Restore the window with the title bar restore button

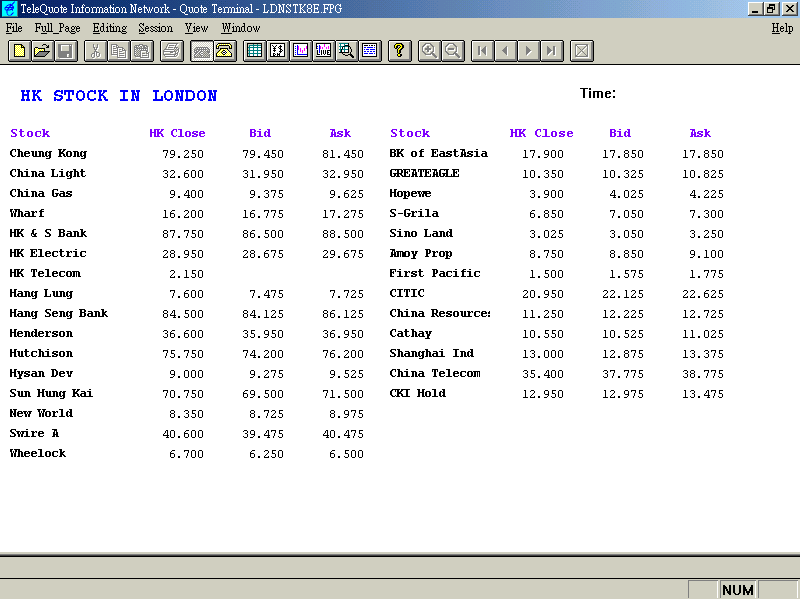pos(771,9)
